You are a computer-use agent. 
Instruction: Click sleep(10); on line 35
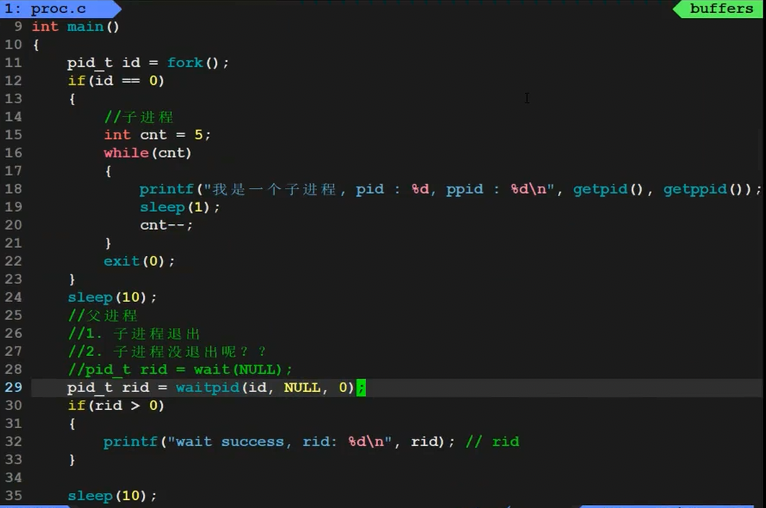click(x=112, y=496)
